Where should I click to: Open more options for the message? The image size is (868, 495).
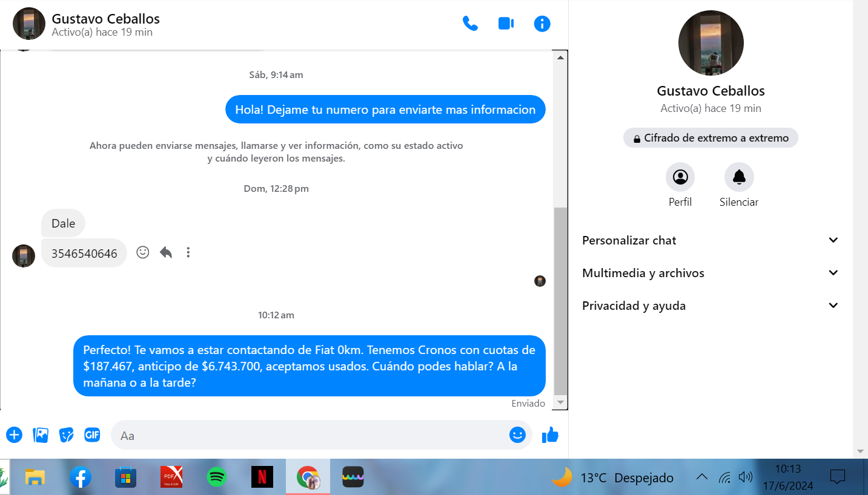(188, 252)
